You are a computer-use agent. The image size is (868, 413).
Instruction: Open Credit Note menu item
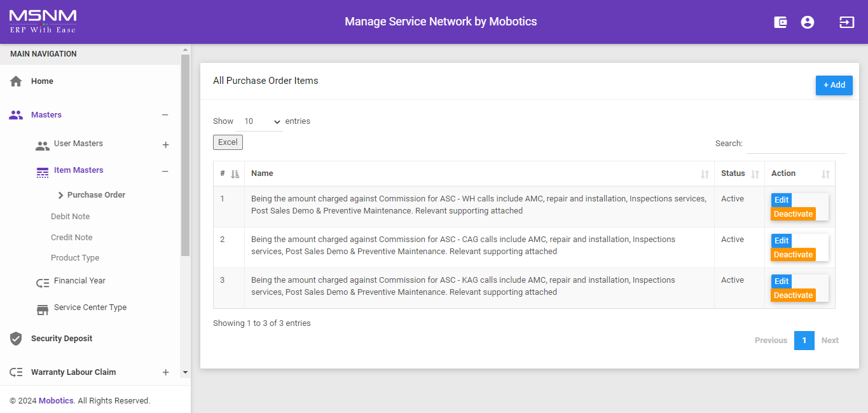[71, 238]
